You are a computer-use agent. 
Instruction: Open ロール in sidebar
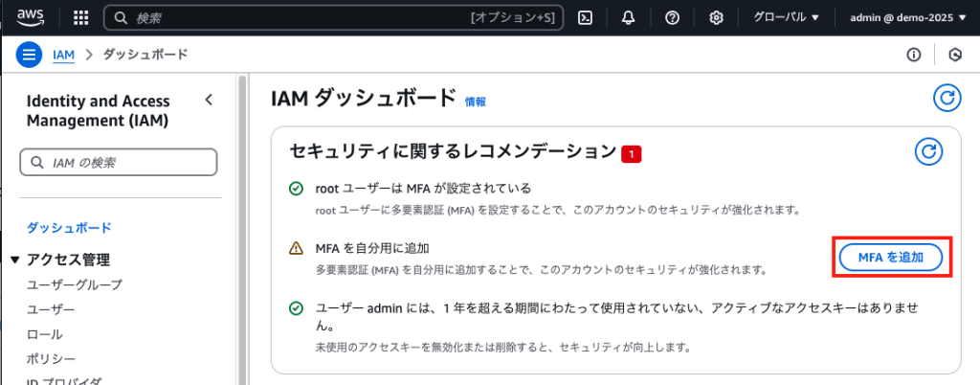[44, 334]
